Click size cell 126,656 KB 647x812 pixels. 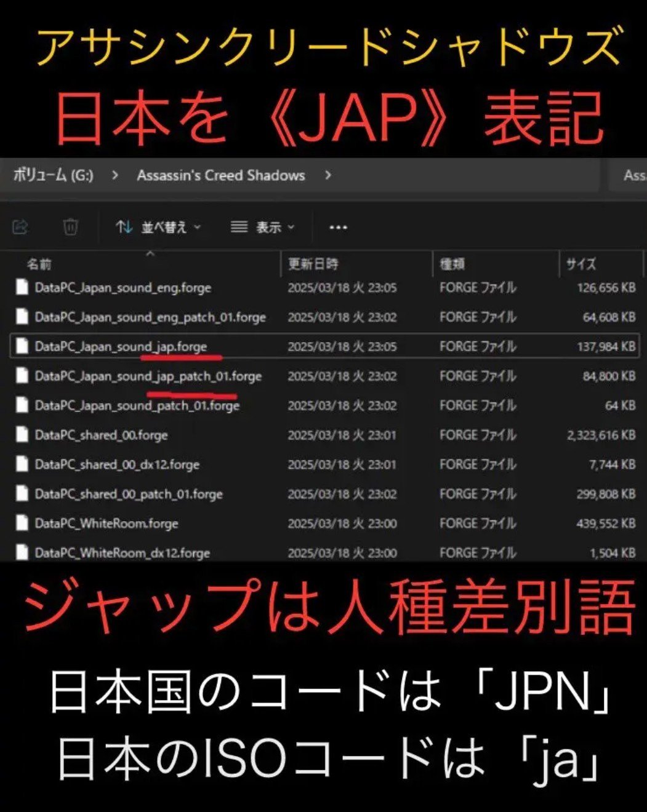point(606,287)
